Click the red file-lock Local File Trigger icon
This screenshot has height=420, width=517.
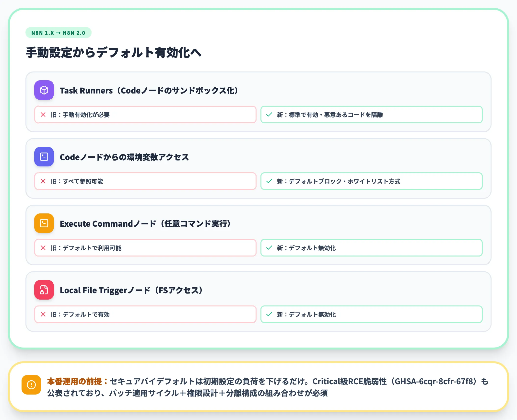coord(44,290)
